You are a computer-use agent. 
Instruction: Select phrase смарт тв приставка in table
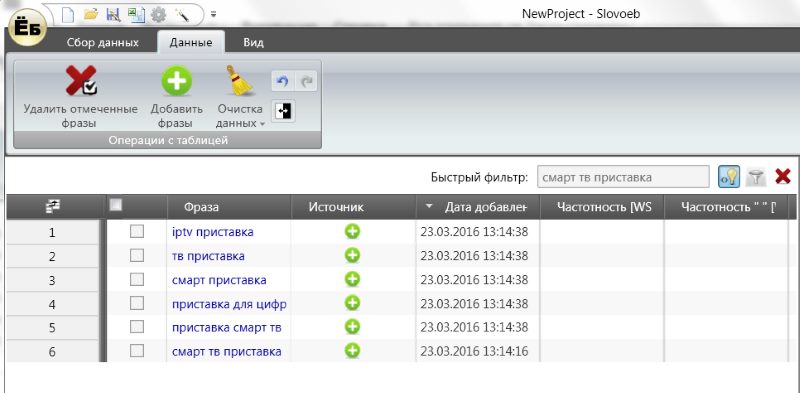(x=227, y=352)
